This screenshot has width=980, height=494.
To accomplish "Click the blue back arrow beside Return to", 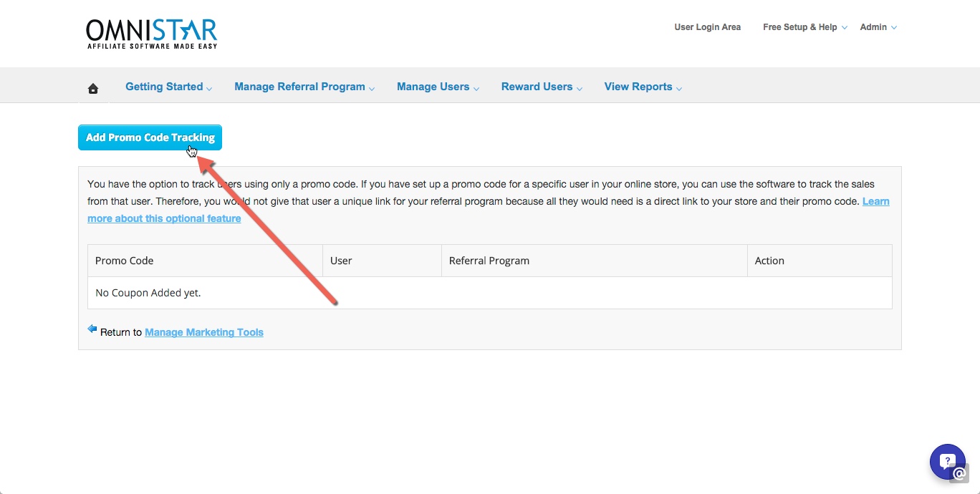I will click(92, 329).
